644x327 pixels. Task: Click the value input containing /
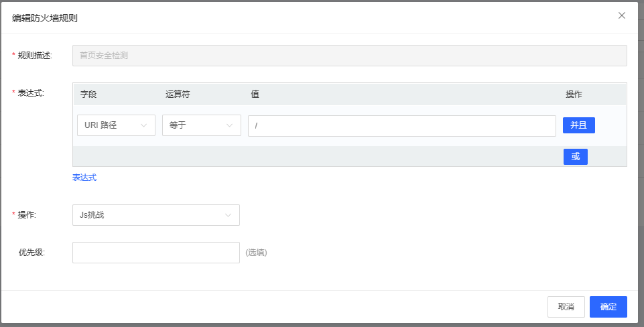tap(402, 126)
